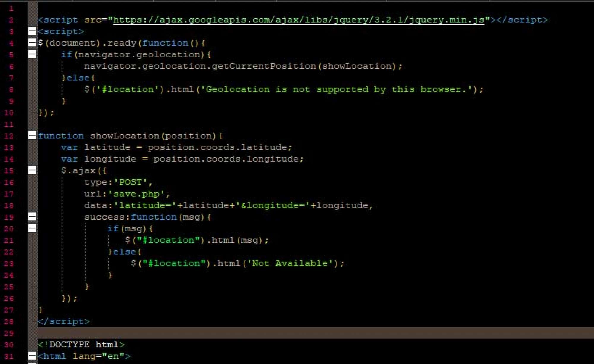Image resolution: width=594 pixels, height=364 pixels.
Task: Click the closing script tag on line 28
Action: (64, 322)
